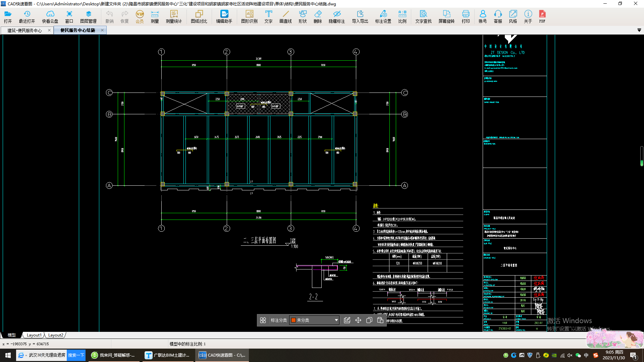Select the 形状 shape tool

(303, 16)
